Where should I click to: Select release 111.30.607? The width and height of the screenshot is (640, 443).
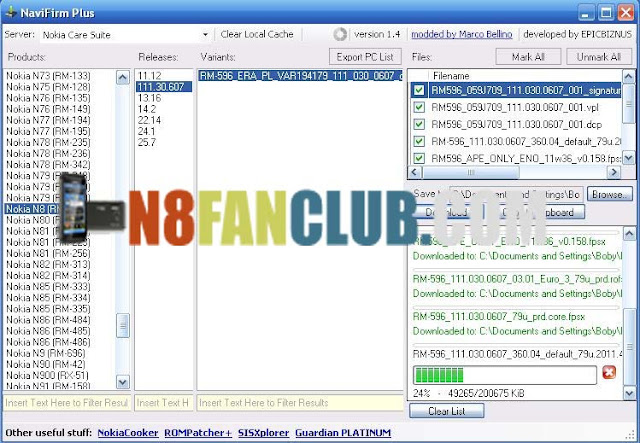pos(164,87)
